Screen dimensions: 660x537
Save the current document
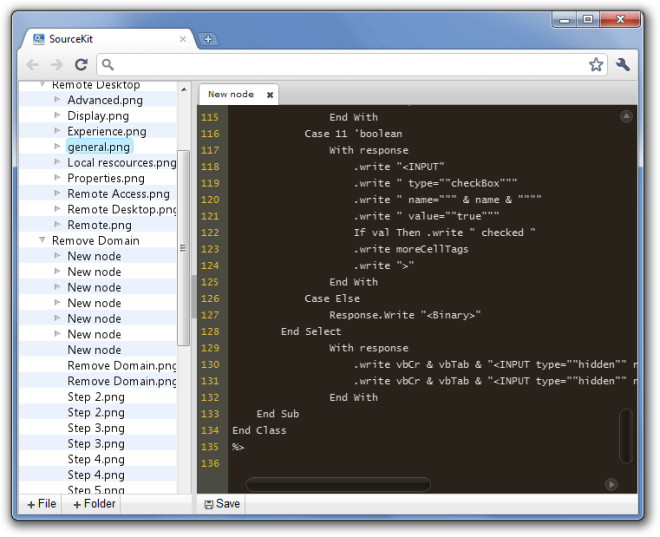coord(222,504)
